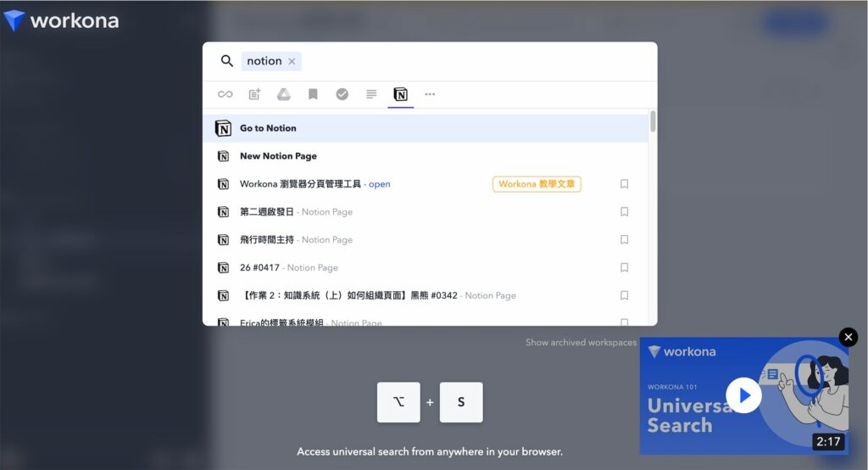Click the results list scrollbar
Viewport: 868px width, 470px height.
[x=654, y=121]
